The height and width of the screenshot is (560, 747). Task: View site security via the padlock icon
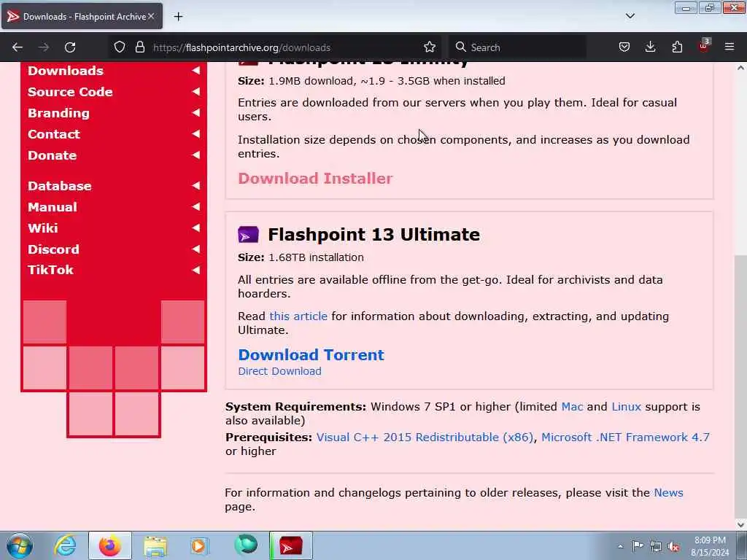(x=139, y=47)
